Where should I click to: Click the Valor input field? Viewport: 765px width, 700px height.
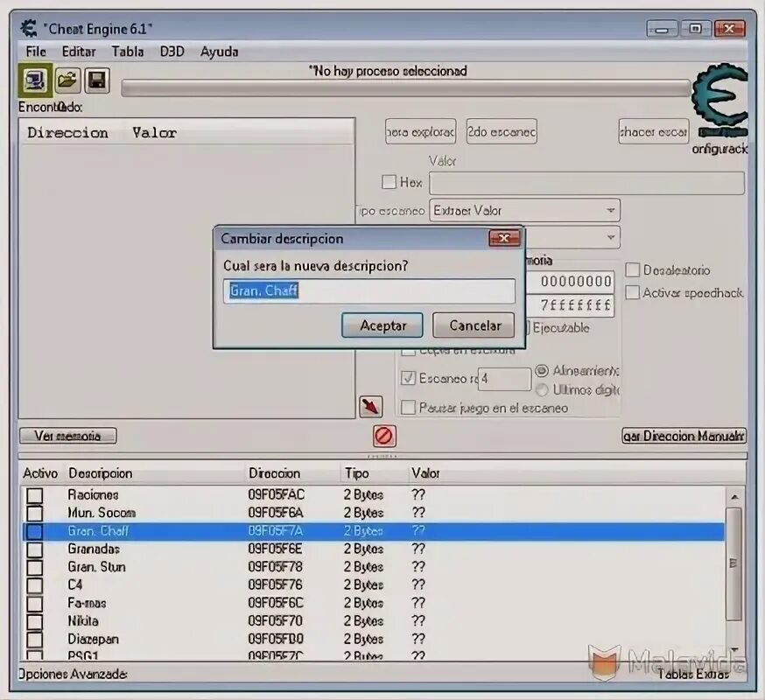coord(587,183)
